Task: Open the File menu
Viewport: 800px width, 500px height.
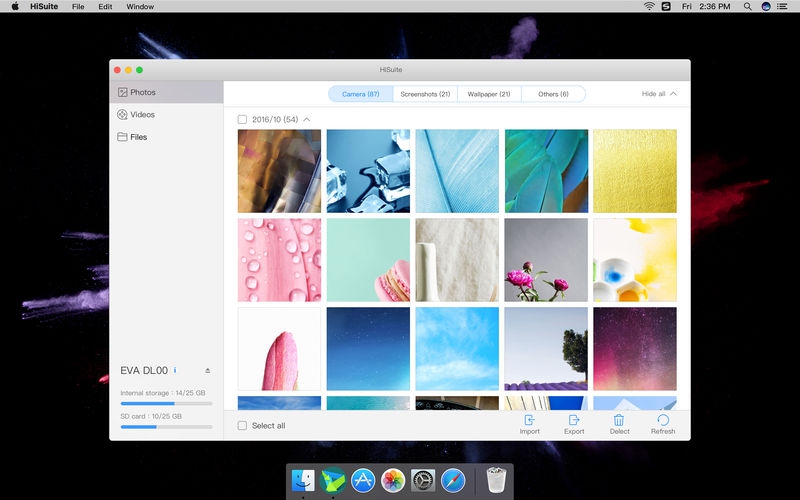Action: 78,6
